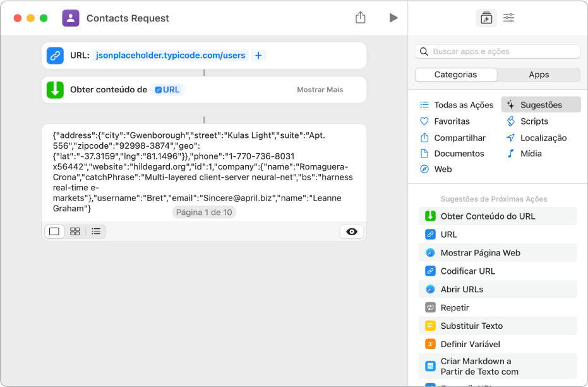
Task: Select the plain text result view
Action: (54, 231)
